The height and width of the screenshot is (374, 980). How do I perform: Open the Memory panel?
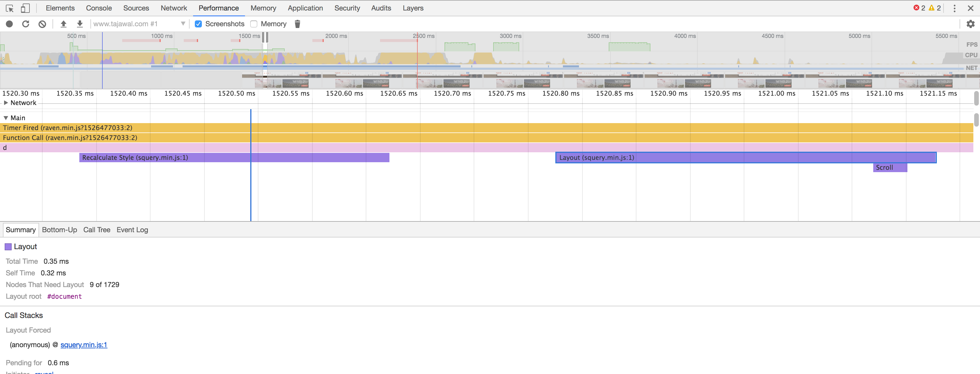tap(263, 8)
